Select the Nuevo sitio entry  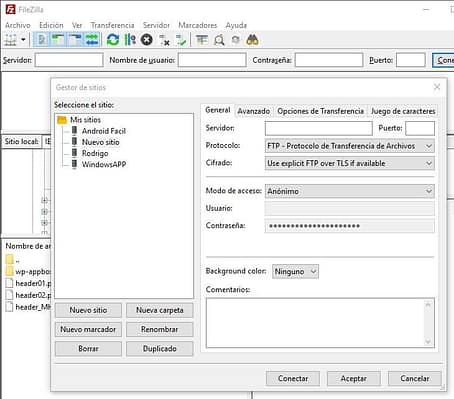click(100, 142)
